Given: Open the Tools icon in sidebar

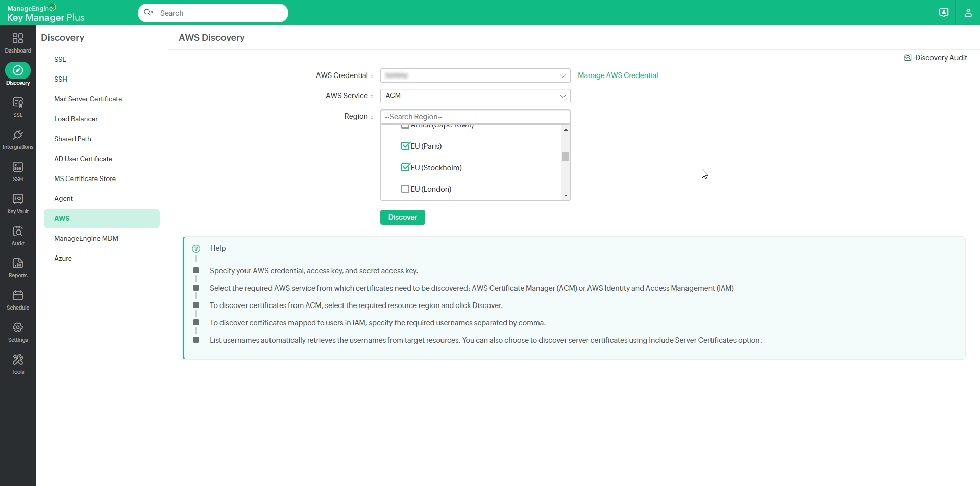Looking at the screenshot, I should pos(18,360).
